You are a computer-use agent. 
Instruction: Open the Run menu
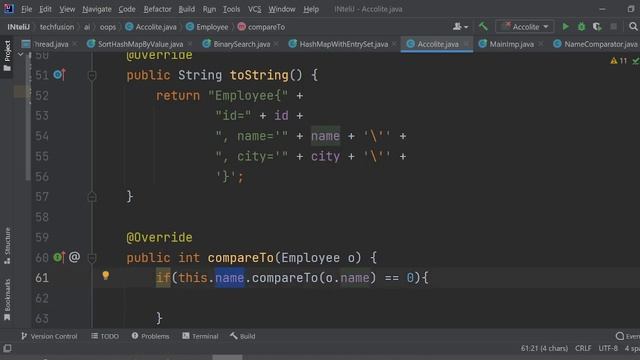pyautogui.click(x=209, y=9)
